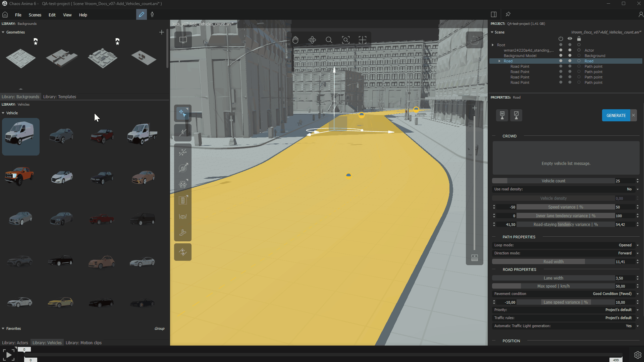Adjust the Road width slider
644x362 pixels.
click(x=553, y=261)
